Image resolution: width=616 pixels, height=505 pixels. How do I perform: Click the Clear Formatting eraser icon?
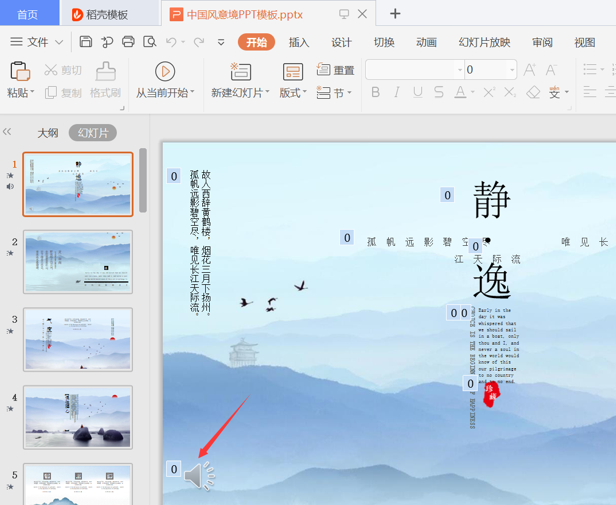coord(533,92)
